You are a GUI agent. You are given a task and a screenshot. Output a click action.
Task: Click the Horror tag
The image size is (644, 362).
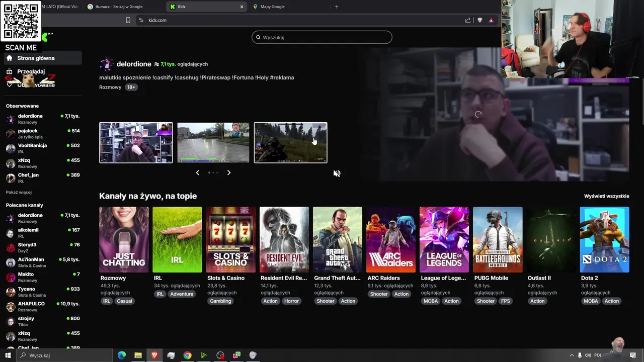point(291,301)
